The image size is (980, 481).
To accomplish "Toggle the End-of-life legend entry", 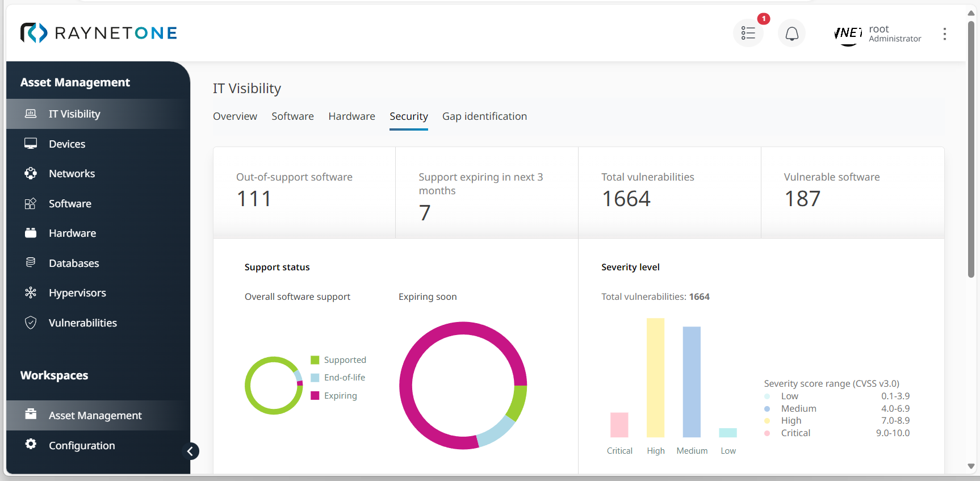I will 338,378.
